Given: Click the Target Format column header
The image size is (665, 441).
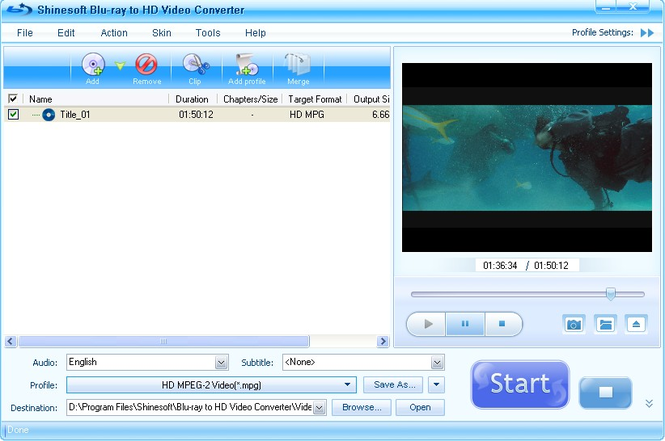Looking at the screenshot, I should point(315,99).
